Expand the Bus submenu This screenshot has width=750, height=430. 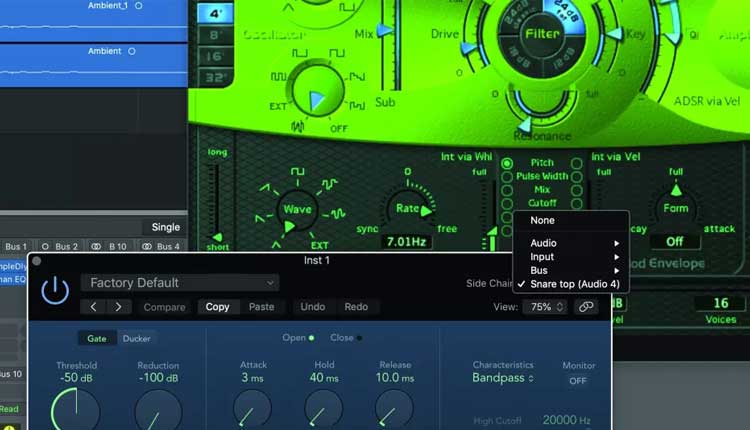[x=572, y=270]
